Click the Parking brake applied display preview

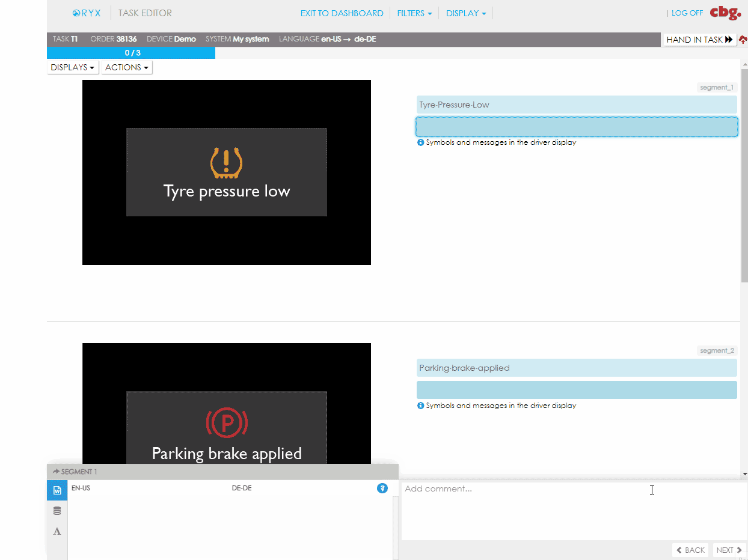[227, 403]
